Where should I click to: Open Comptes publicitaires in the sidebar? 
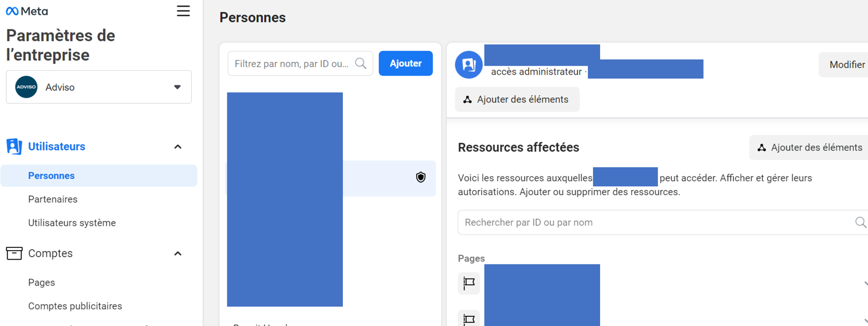pyautogui.click(x=75, y=306)
